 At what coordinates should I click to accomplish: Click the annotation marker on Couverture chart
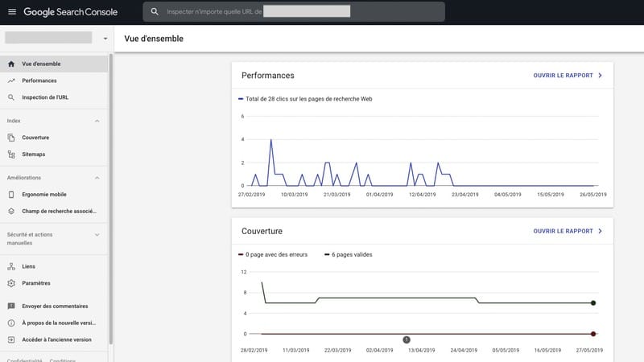point(407,339)
